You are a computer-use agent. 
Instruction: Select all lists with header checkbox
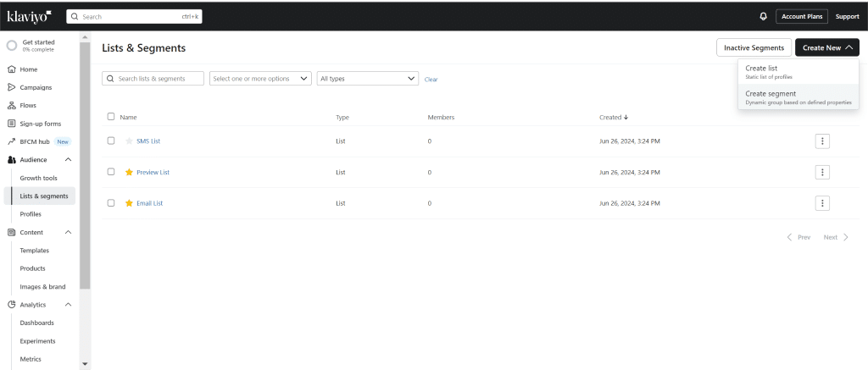pos(111,117)
